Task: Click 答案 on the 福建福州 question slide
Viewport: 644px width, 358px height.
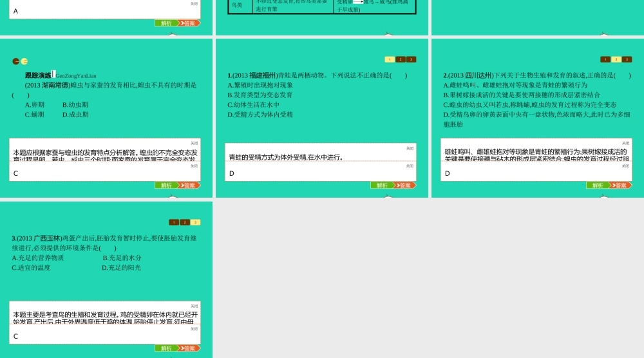Action: pyautogui.click(x=405, y=185)
